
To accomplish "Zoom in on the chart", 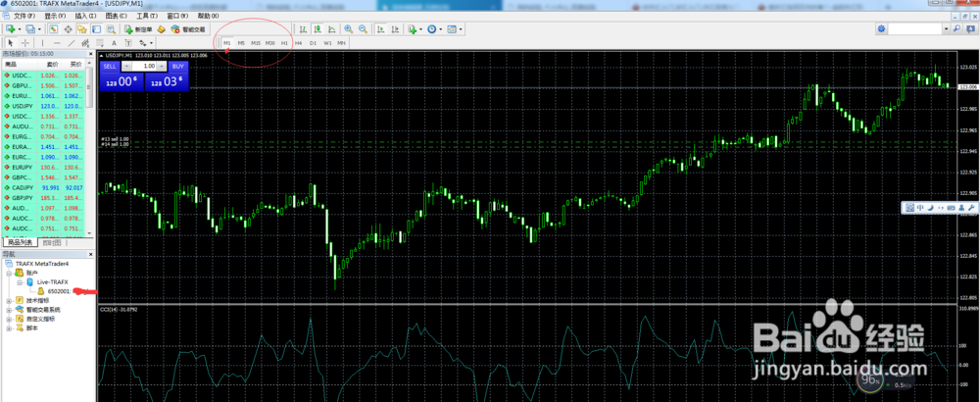I will (x=348, y=28).
